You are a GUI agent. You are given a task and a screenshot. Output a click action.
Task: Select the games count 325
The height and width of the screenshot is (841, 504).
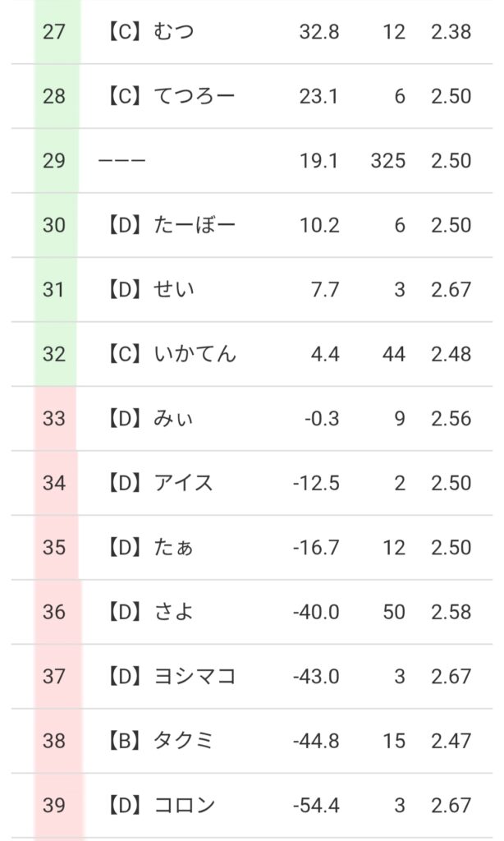tap(387, 161)
